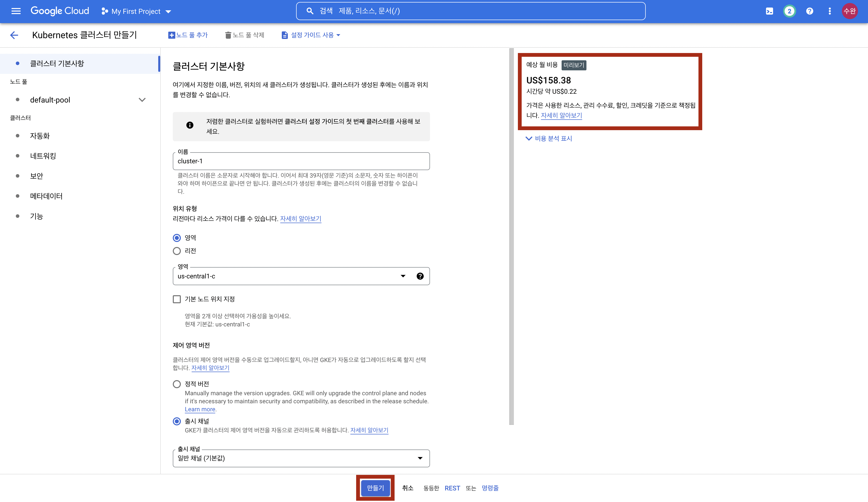Select the 출시 채널 radio button
The width and height of the screenshot is (868, 502).
pyautogui.click(x=177, y=421)
